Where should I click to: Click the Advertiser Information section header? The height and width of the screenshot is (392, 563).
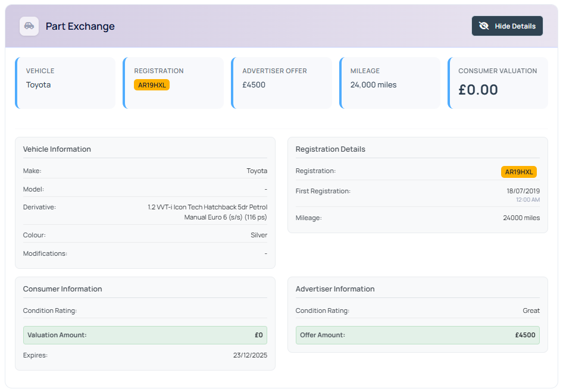[335, 289]
